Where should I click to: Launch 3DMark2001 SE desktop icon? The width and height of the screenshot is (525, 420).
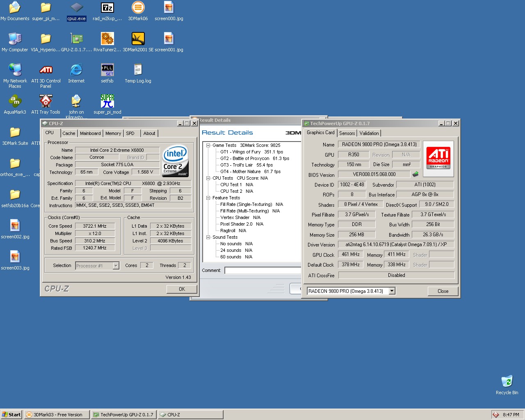click(138, 42)
